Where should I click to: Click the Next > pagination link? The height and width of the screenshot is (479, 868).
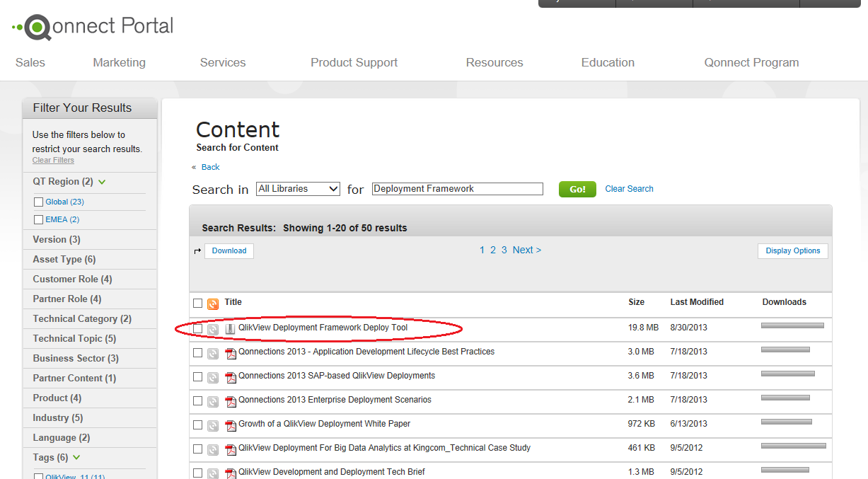pyautogui.click(x=527, y=250)
